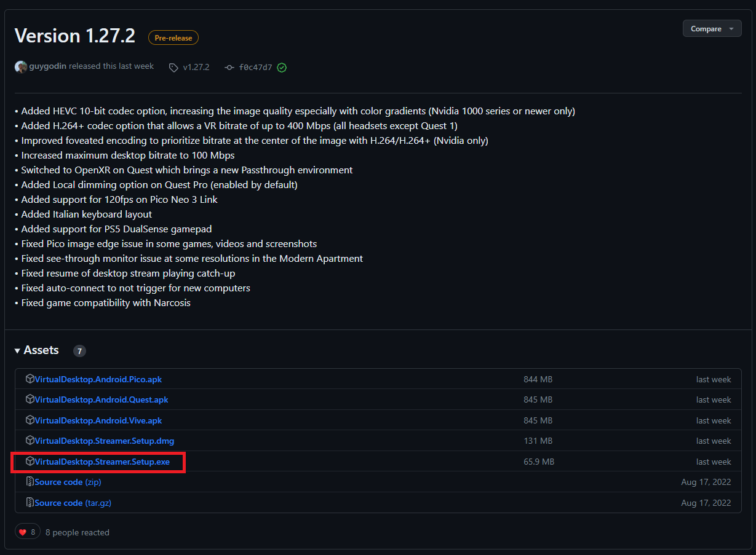The height and width of the screenshot is (555, 756).
Task: Click 'Increased maximum desktop bitrate to 100 Mbps'
Action: click(x=128, y=155)
